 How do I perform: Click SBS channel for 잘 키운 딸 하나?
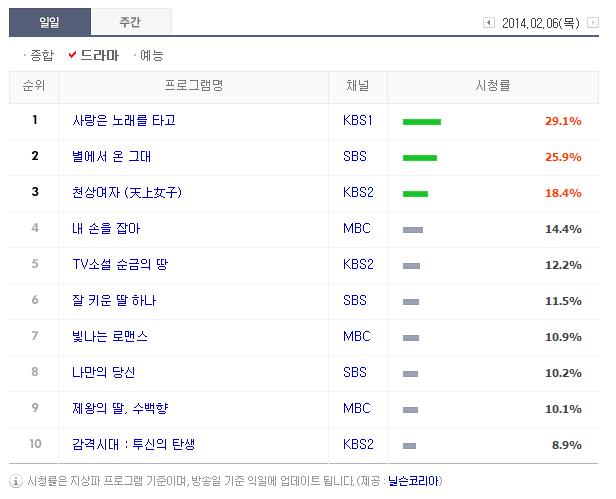point(355,301)
